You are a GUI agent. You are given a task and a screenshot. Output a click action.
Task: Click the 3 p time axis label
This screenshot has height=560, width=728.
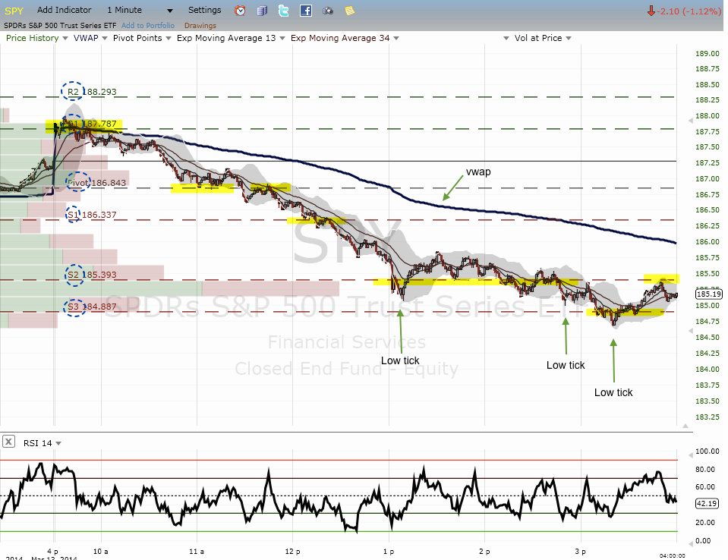[x=581, y=551]
